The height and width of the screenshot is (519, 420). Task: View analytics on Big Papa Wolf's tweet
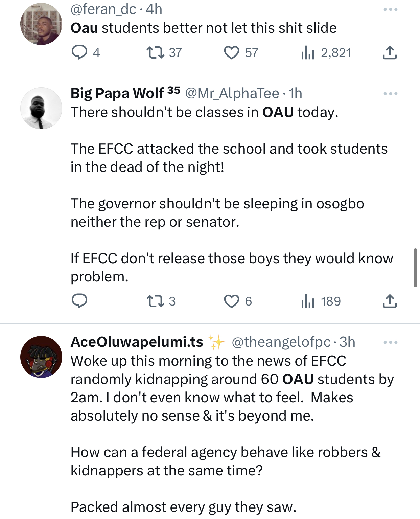click(308, 301)
